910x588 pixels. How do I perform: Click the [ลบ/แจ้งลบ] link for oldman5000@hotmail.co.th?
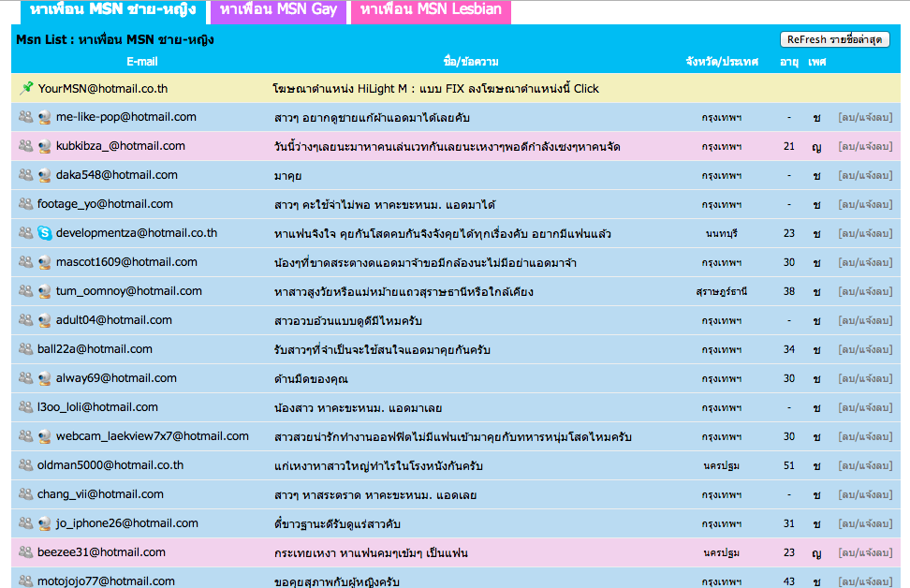[x=865, y=465]
